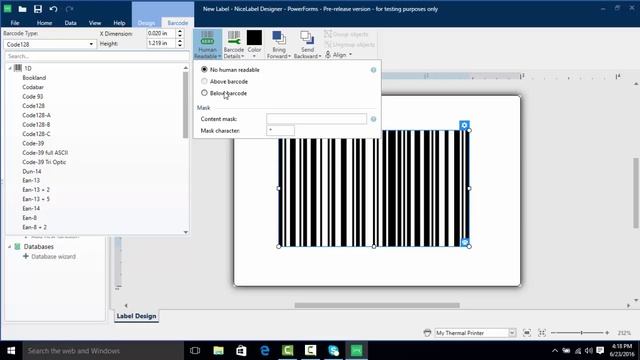Image resolution: width=640 pixels, height=360 pixels.
Task: Open File Explorer from the taskbar
Action: [218, 350]
